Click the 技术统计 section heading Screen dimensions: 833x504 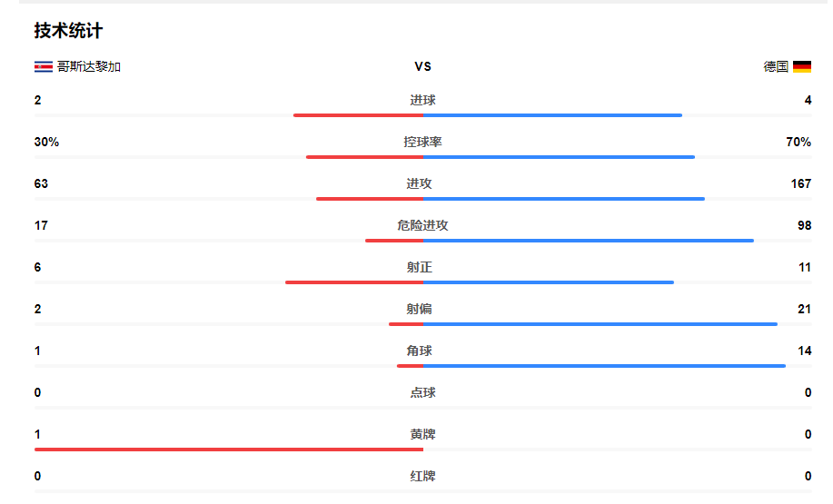pos(68,31)
